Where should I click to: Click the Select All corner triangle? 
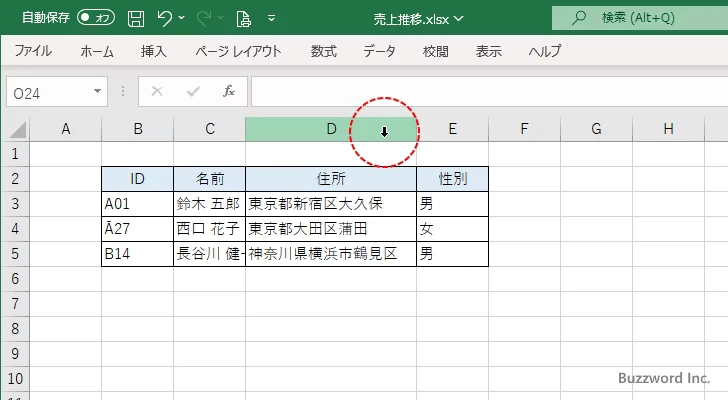[x=17, y=129]
